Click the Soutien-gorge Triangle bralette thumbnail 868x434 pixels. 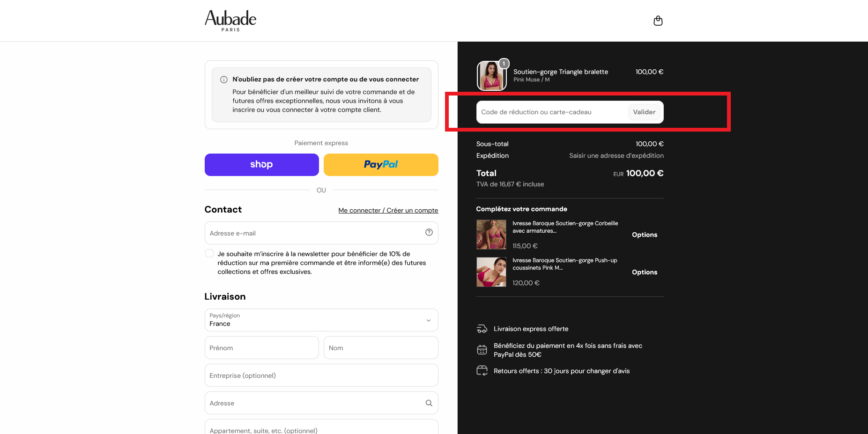pos(491,75)
